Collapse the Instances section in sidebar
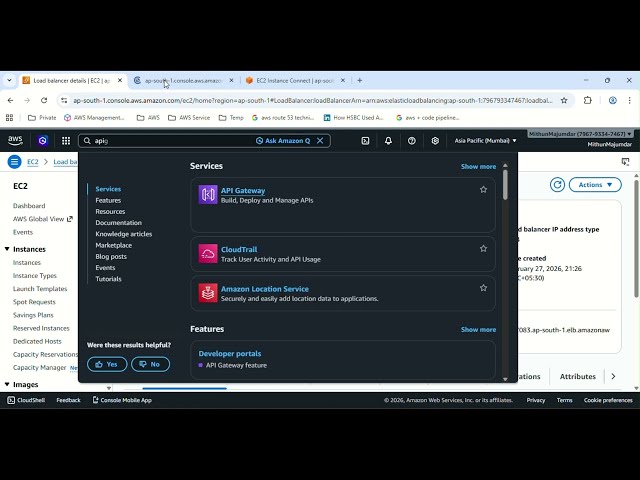 pos(7,249)
